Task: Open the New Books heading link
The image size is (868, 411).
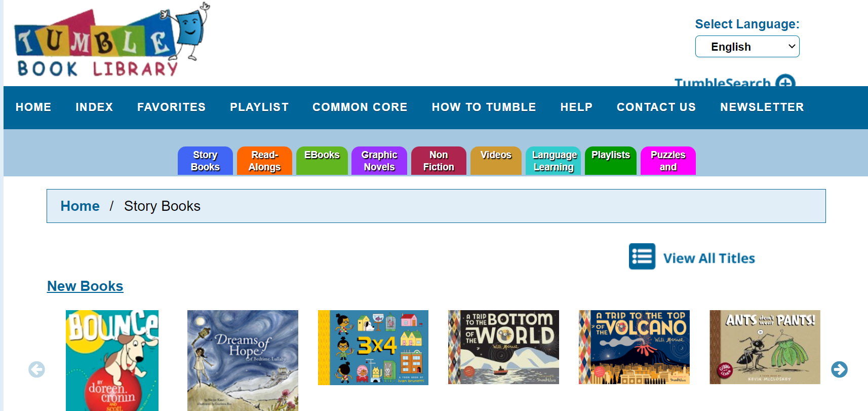Action: pyautogui.click(x=85, y=286)
